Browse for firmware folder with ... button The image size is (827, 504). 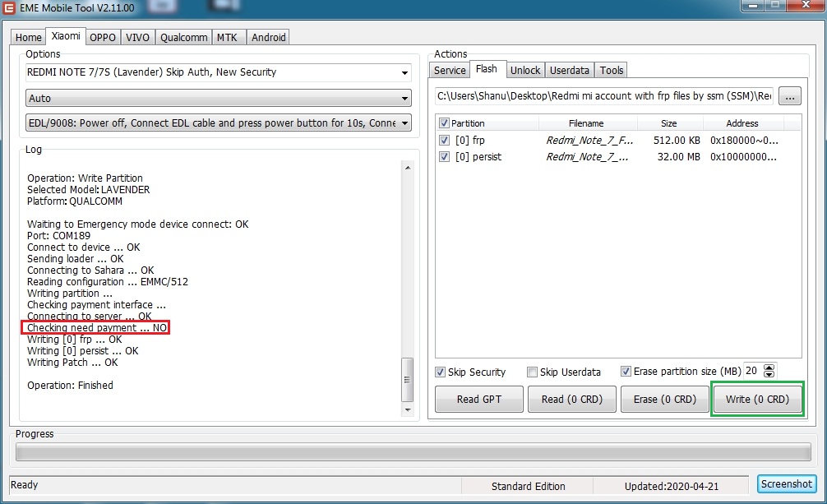pos(789,96)
